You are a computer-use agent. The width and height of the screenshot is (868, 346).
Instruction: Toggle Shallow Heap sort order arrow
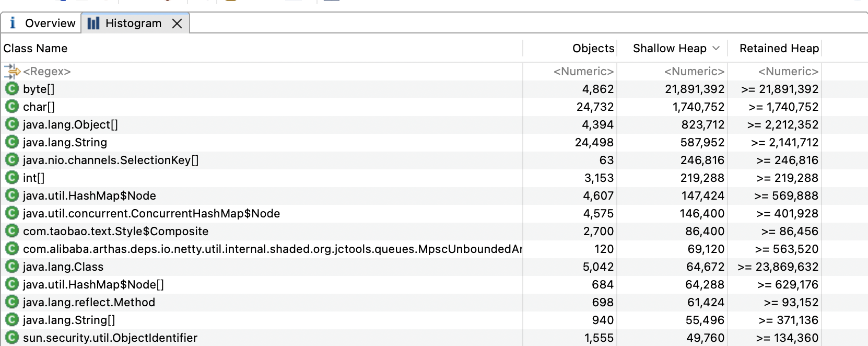pos(716,48)
